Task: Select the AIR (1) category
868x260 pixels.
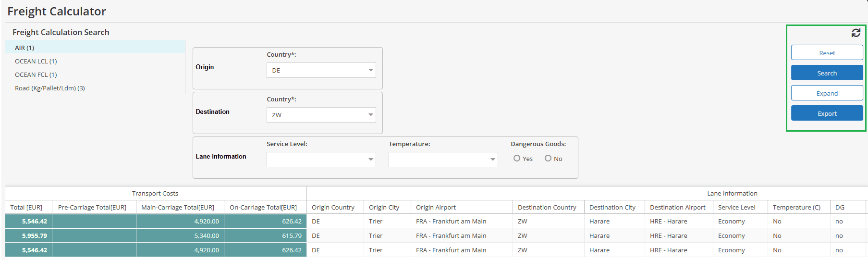Action: point(95,48)
